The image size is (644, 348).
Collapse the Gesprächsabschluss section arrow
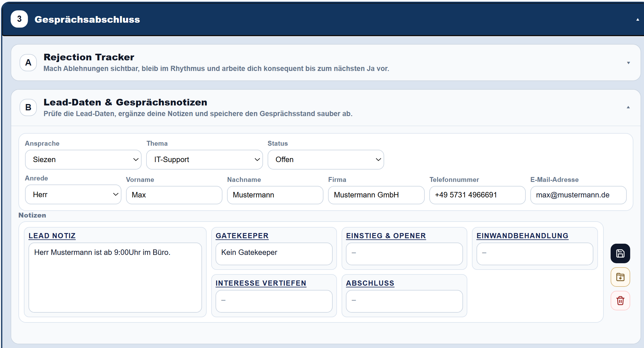638,20
